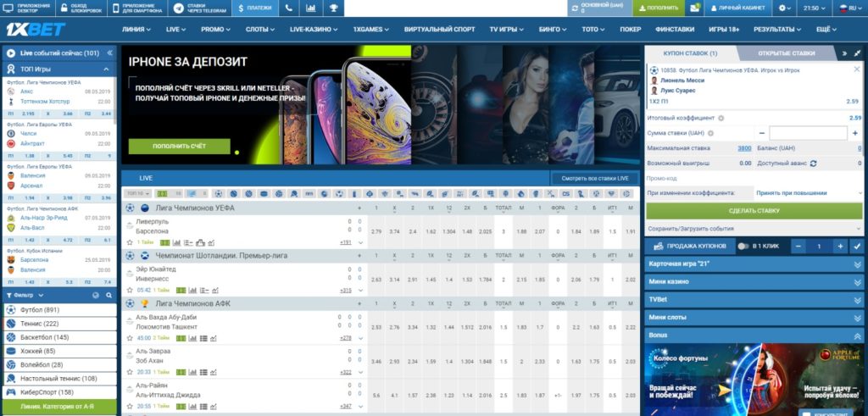Viewport: 868px width, 416px height.
Task: Collapse the bet slip with double-arrow icon
Action: click(x=845, y=53)
